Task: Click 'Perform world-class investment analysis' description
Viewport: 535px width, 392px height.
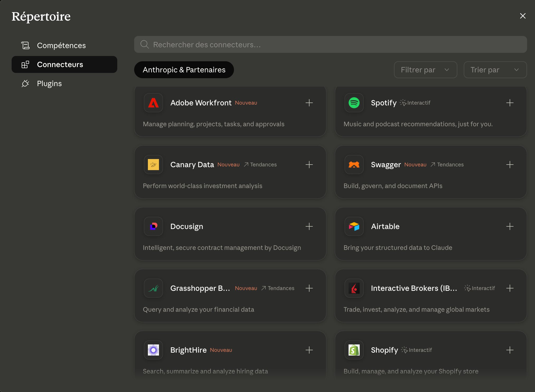Action: [203, 186]
